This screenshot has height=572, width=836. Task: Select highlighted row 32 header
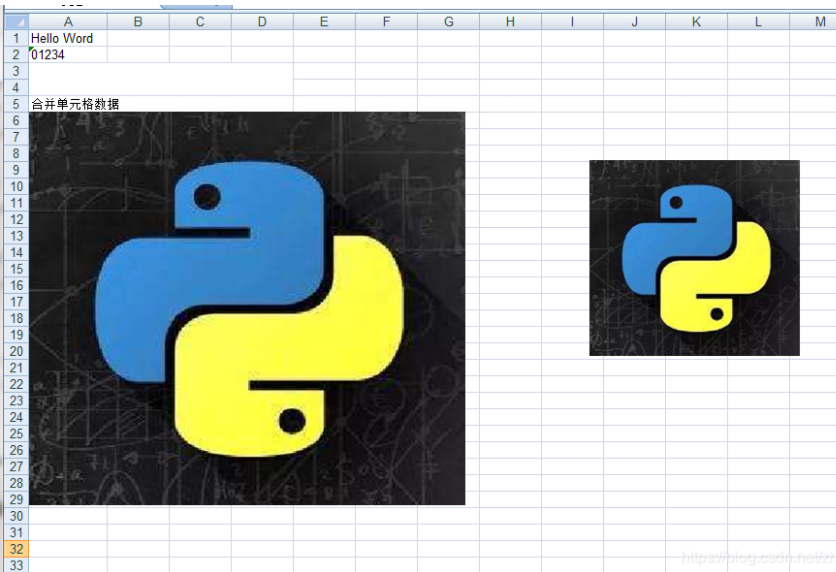click(17, 550)
